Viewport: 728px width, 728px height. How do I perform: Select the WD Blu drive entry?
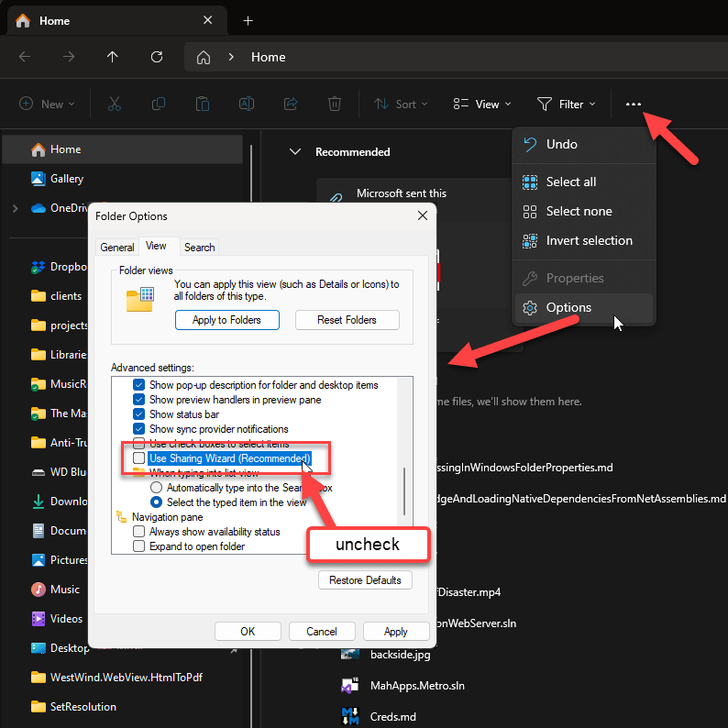(x=59, y=471)
